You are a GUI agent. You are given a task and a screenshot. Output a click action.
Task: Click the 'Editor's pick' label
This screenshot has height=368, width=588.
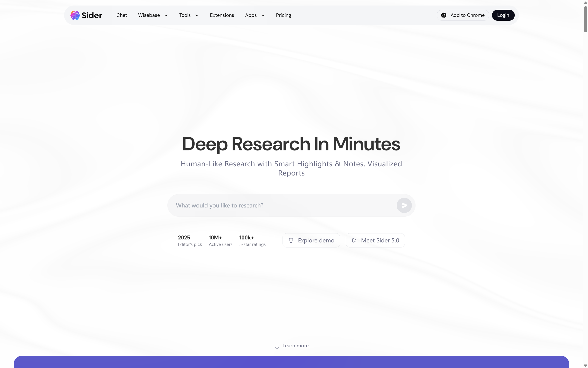190,244
